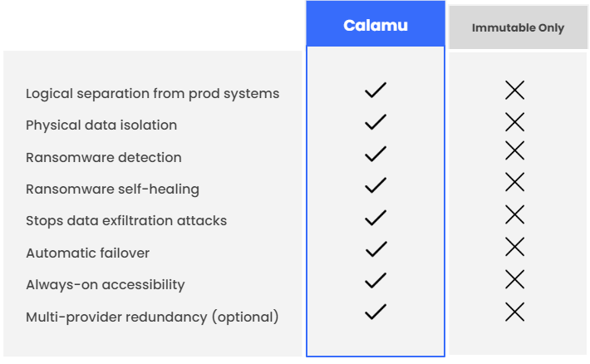Click Immutable Only X for Ransomware detection

point(515,150)
